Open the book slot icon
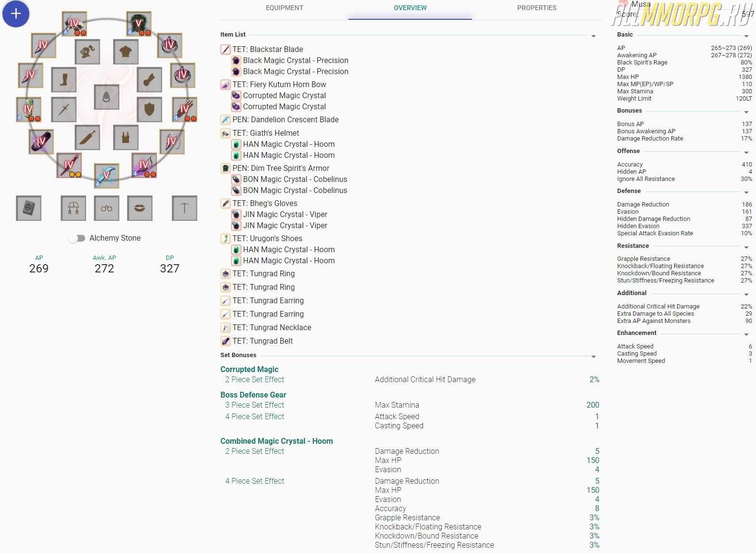Viewport: 756px width, 553px height. point(29,208)
